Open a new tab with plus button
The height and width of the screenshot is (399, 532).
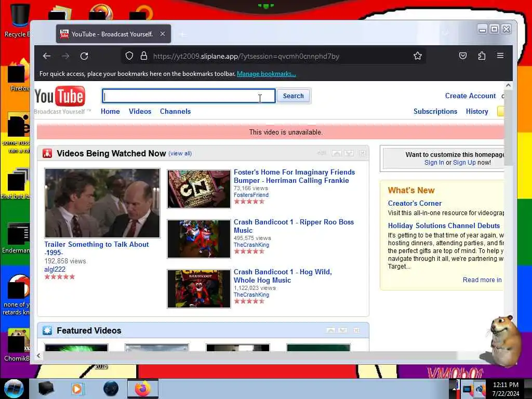tap(182, 34)
